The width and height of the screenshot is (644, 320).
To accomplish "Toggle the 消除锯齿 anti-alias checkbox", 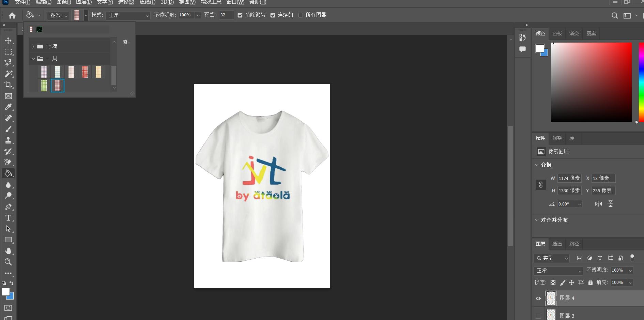I will point(240,15).
